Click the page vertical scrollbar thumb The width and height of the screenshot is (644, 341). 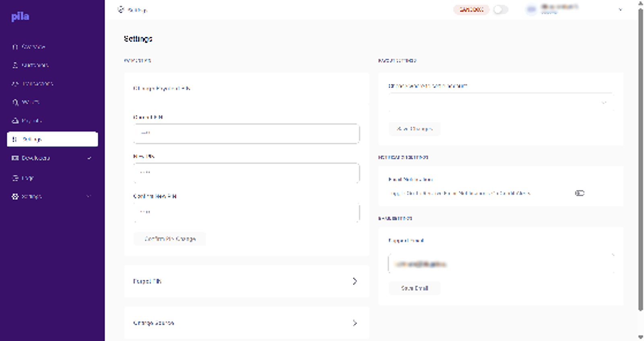click(x=641, y=159)
